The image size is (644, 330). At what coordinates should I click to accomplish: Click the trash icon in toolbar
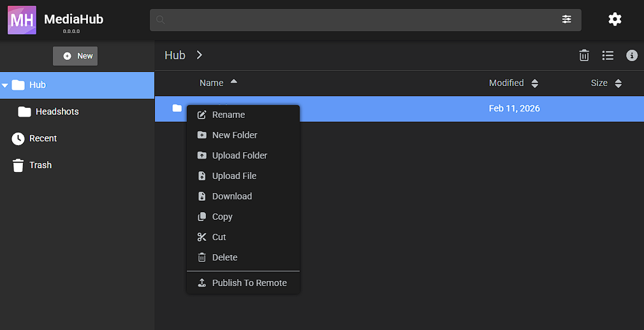583,55
